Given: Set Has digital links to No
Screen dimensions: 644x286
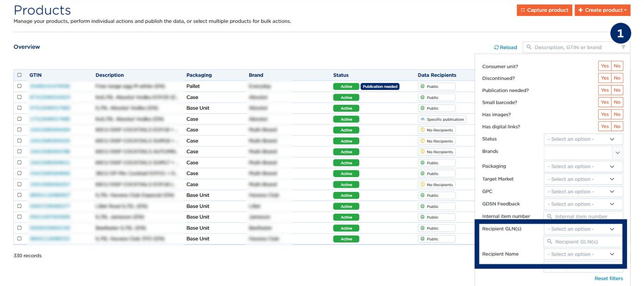Looking at the screenshot, I should click(x=617, y=126).
